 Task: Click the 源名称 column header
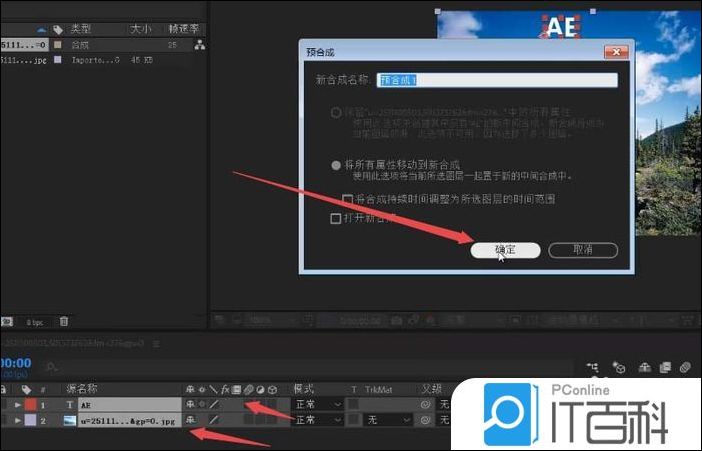click(x=81, y=389)
